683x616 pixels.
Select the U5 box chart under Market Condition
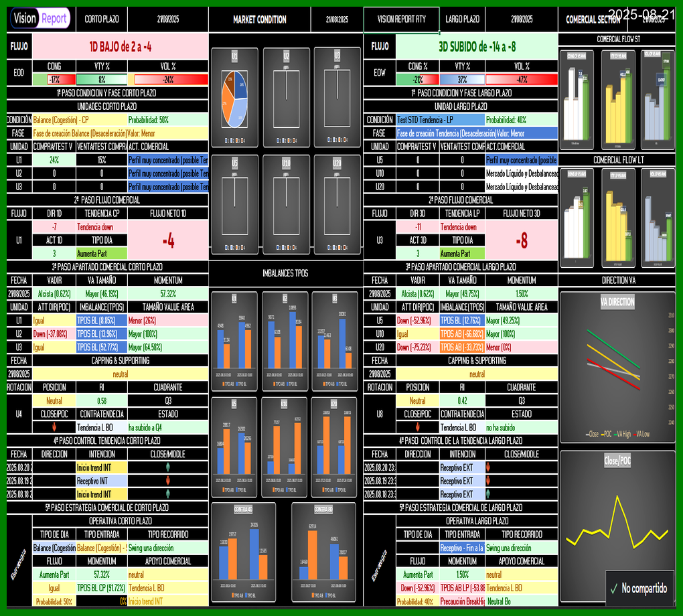point(235,204)
